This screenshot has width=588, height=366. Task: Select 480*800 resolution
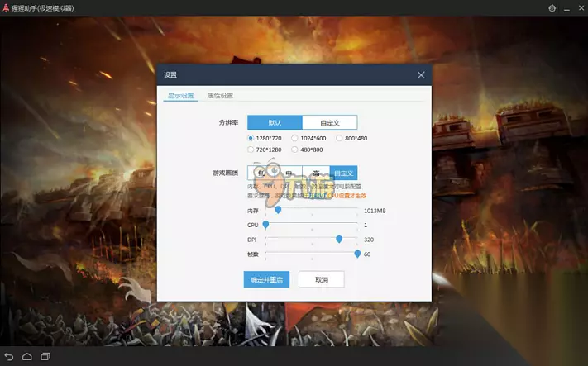294,150
